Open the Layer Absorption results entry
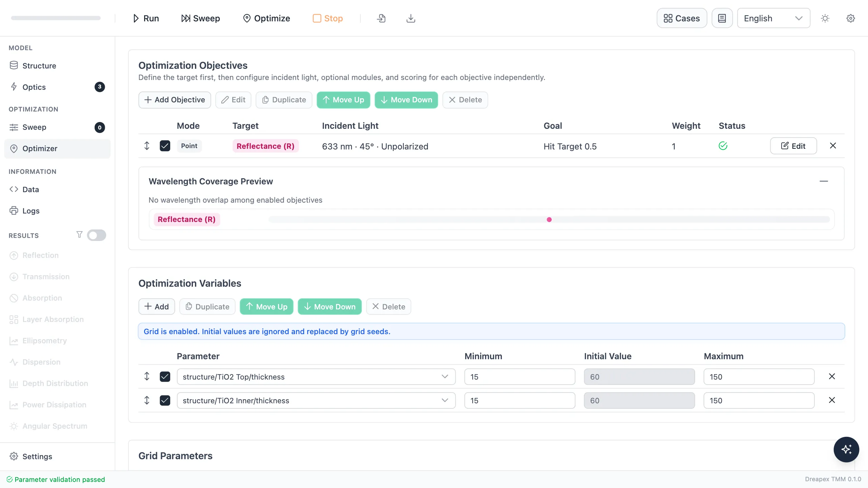This screenshot has height=488, width=868. click(57, 319)
